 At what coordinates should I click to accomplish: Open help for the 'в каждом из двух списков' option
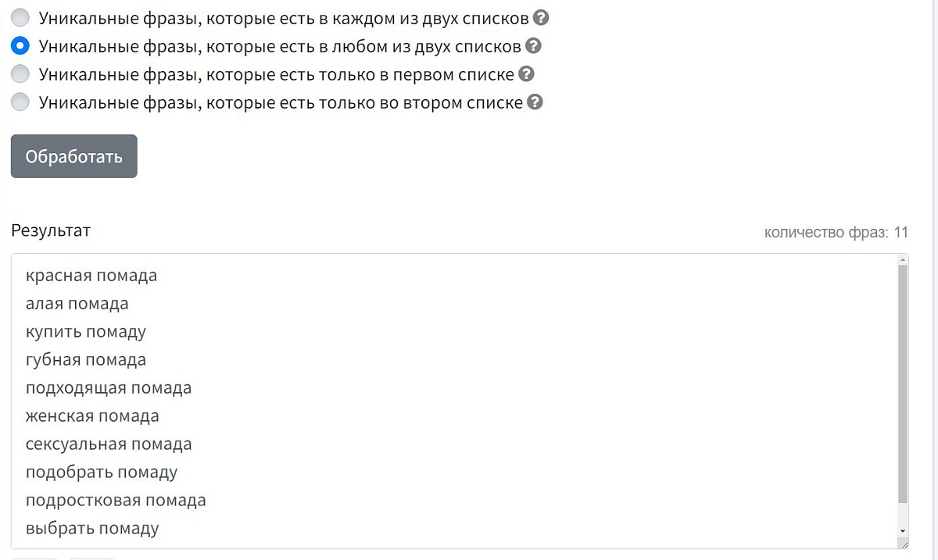point(540,17)
